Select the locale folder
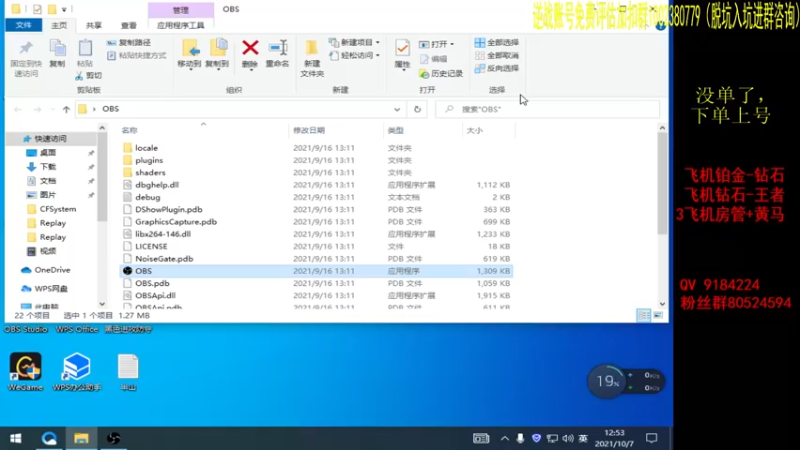This screenshot has width=800, height=450. pyautogui.click(x=146, y=148)
